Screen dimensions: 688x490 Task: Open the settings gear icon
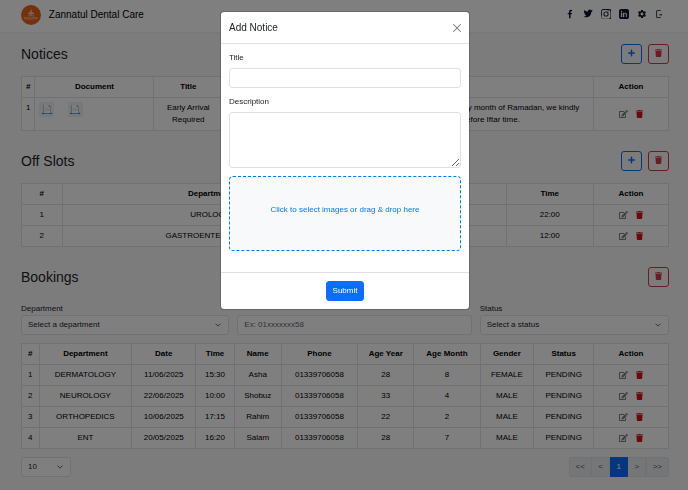642,14
